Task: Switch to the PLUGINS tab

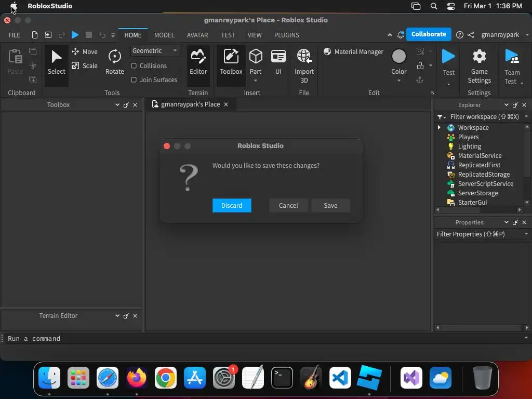Action: [287, 35]
